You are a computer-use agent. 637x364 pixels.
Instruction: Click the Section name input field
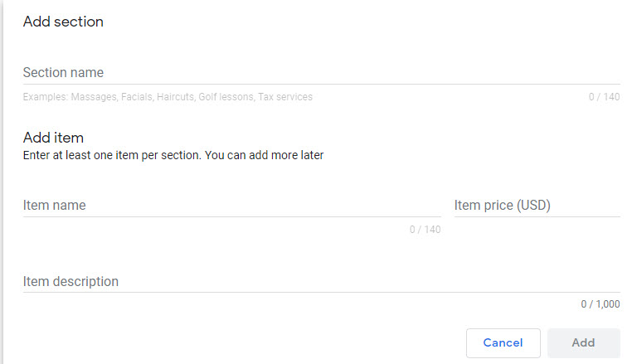click(x=321, y=73)
